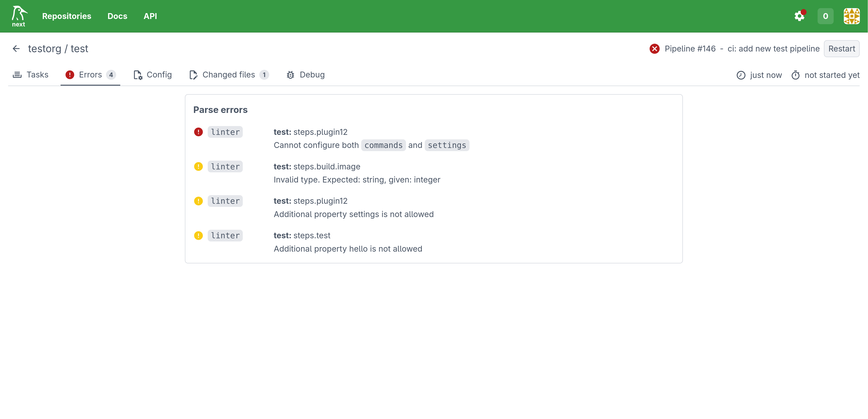Screen dimensions: 868x419
Task: Click the 'test: steps.build.image' line
Action: point(317,166)
